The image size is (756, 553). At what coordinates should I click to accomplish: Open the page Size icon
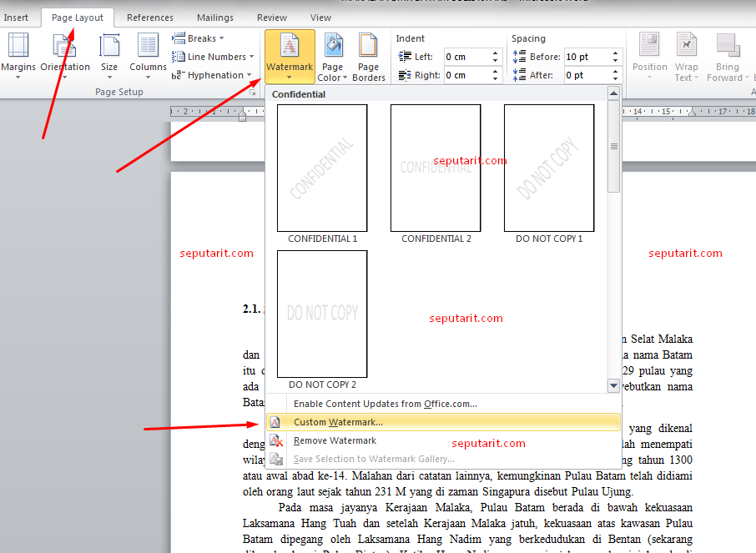(109, 47)
